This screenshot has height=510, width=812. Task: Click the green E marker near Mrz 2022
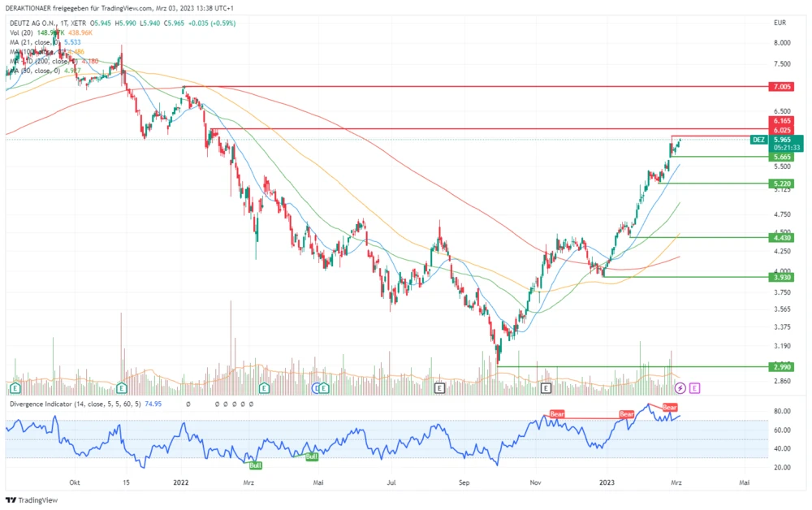(264, 388)
